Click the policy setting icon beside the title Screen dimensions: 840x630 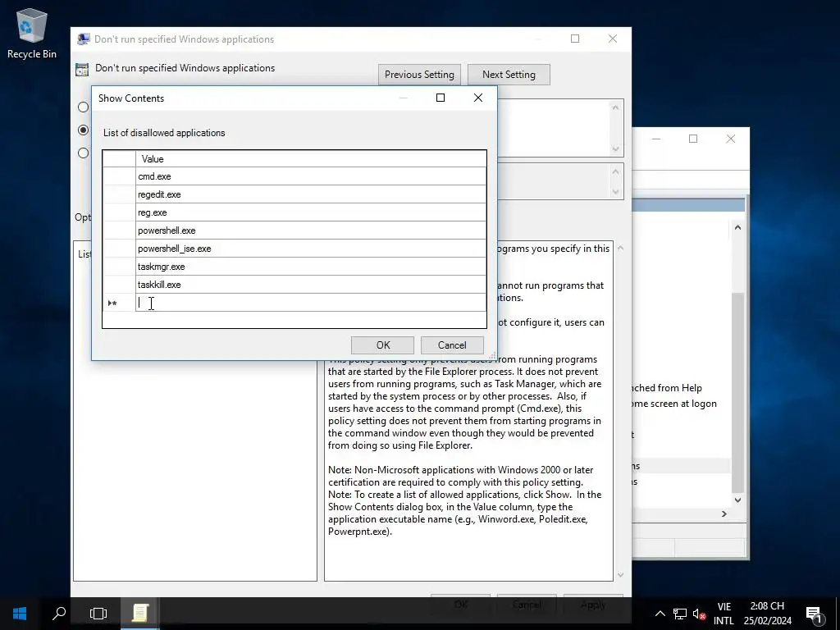point(82,69)
